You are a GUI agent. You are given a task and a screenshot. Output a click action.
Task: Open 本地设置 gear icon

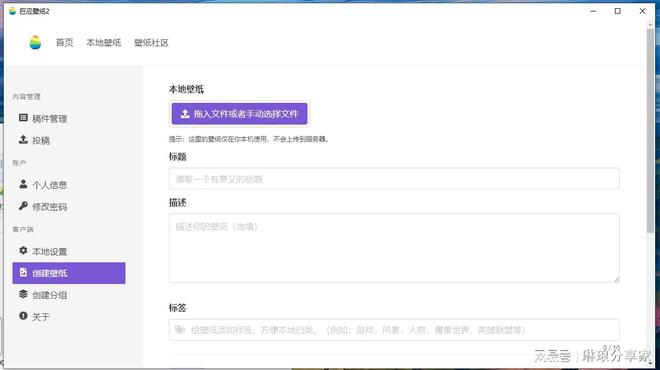click(x=23, y=250)
